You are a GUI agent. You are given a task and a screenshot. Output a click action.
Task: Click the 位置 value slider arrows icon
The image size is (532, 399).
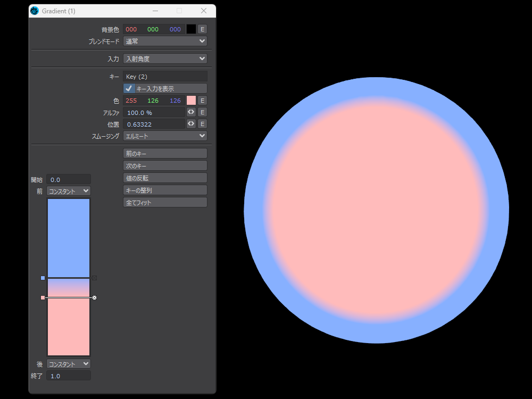(x=192, y=124)
